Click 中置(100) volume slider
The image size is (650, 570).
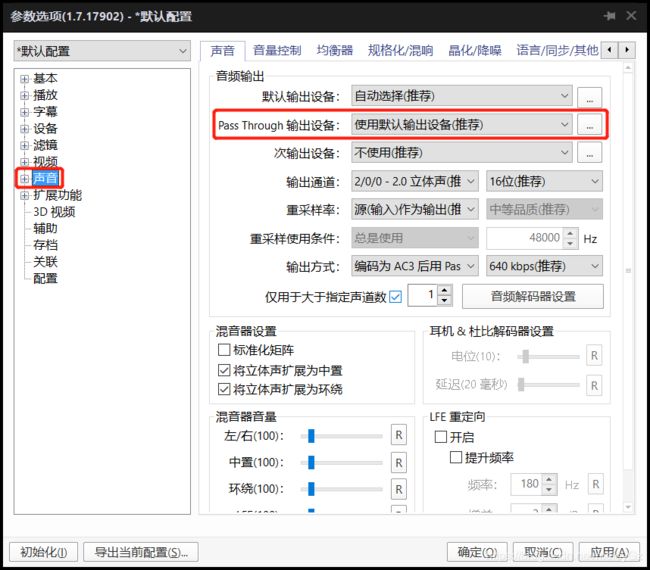342,463
